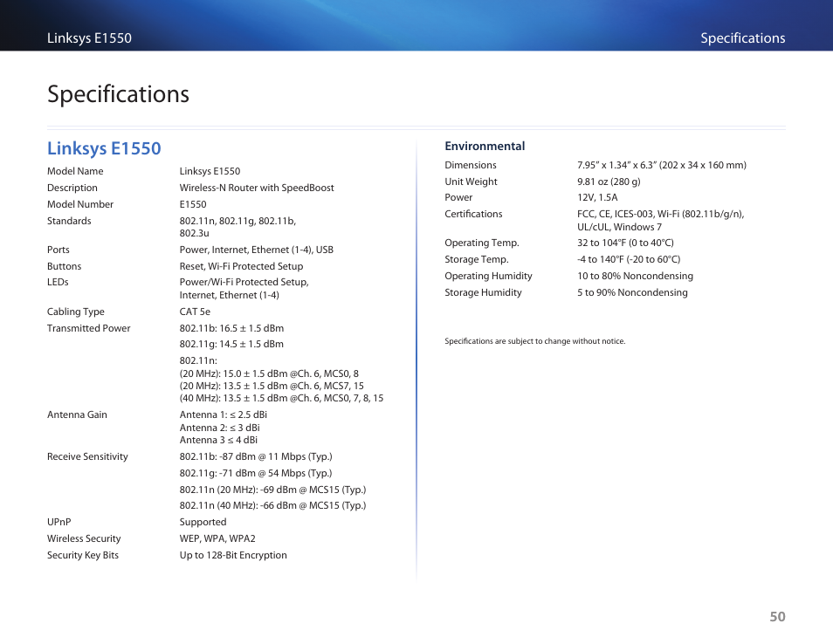Select '802.11b: 16.5 ± 1.5 dBm' value
Image resolution: width=833 pixels, height=644 pixels.
pyautogui.click(x=231, y=328)
